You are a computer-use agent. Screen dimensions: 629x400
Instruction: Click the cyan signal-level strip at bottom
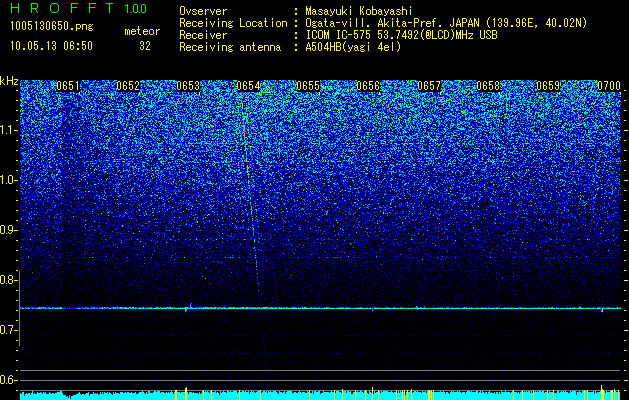coord(320,395)
